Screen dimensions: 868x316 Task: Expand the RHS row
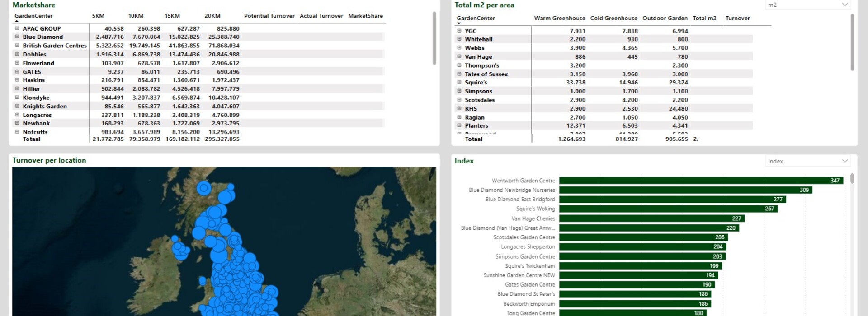[459, 108]
